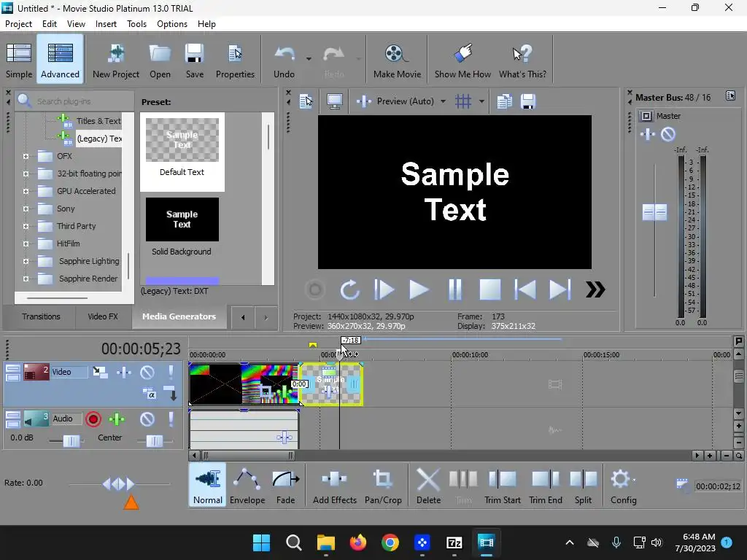Viewport: 747px width, 560px height.
Task: Open the Project menu
Action: pos(18,24)
